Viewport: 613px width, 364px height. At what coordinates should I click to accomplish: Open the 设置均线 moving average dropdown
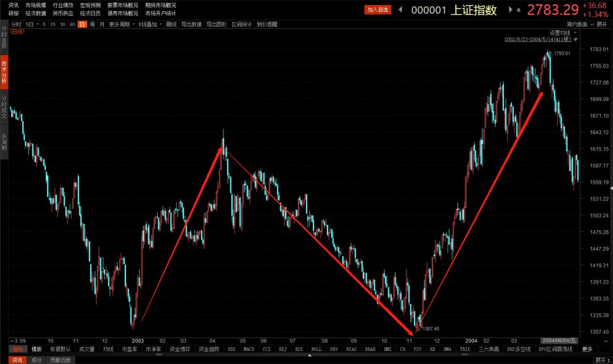(x=562, y=32)
